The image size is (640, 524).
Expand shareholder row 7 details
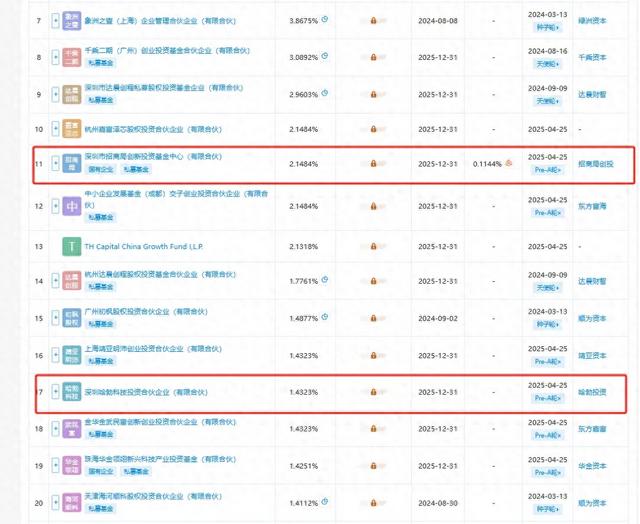(x=56, y=20)
